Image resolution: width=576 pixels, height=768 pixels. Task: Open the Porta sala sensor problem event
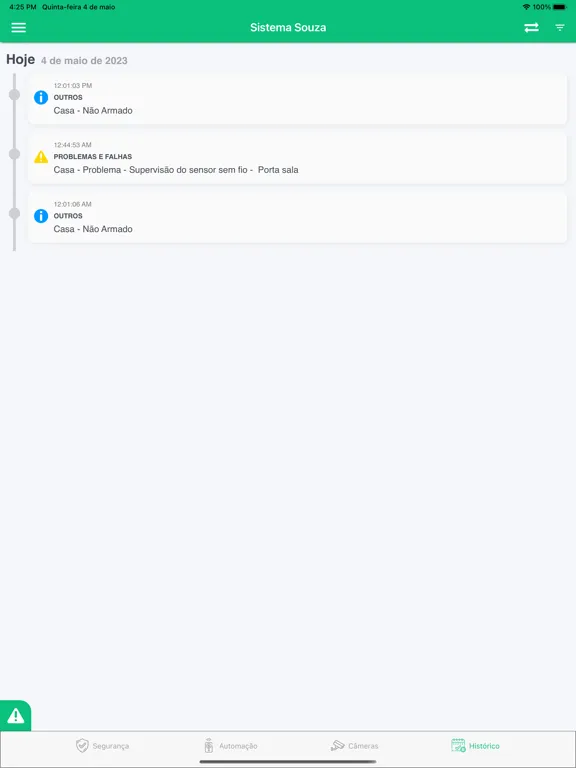click(x=297, y=158)
